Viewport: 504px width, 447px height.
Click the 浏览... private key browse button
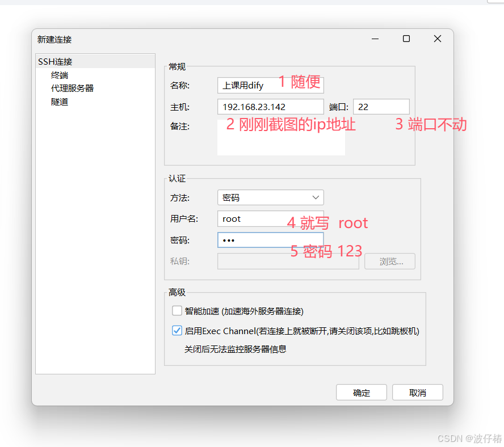(390, 261)
